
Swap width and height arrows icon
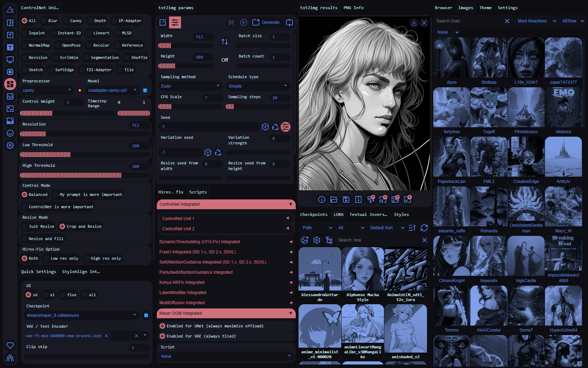[x=225, y=42]
